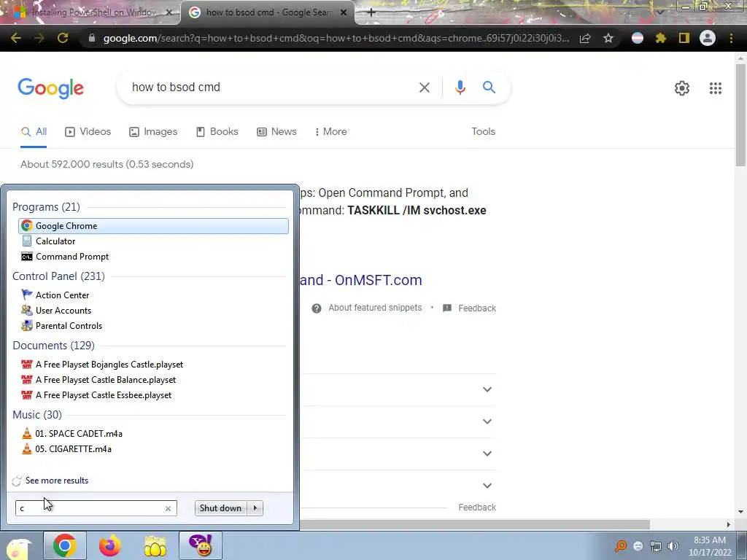Screen dimensions: 747x560
Task: Open the More search filters menu
Action: (x=330, y=132)
